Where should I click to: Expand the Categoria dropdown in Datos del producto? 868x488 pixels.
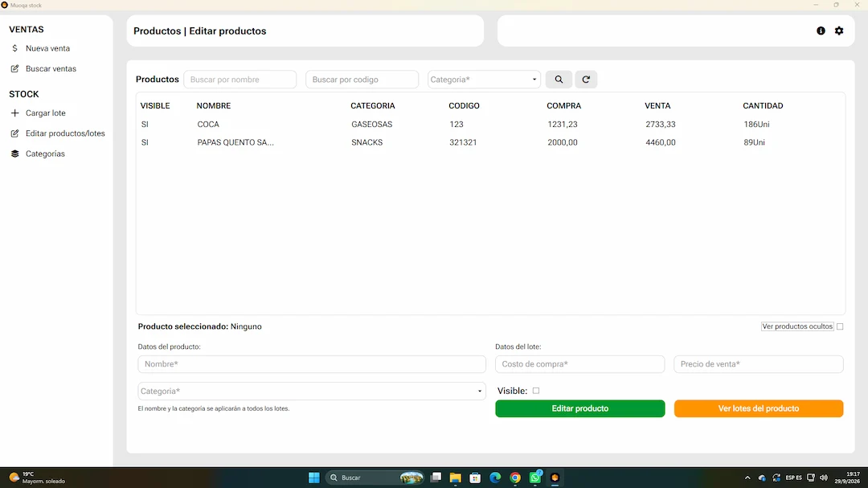point(312,391)
